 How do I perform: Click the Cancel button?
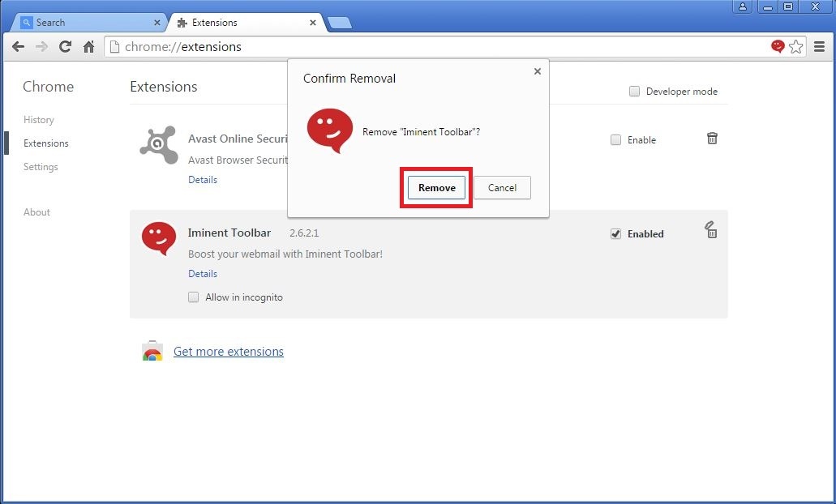(502, 187)
